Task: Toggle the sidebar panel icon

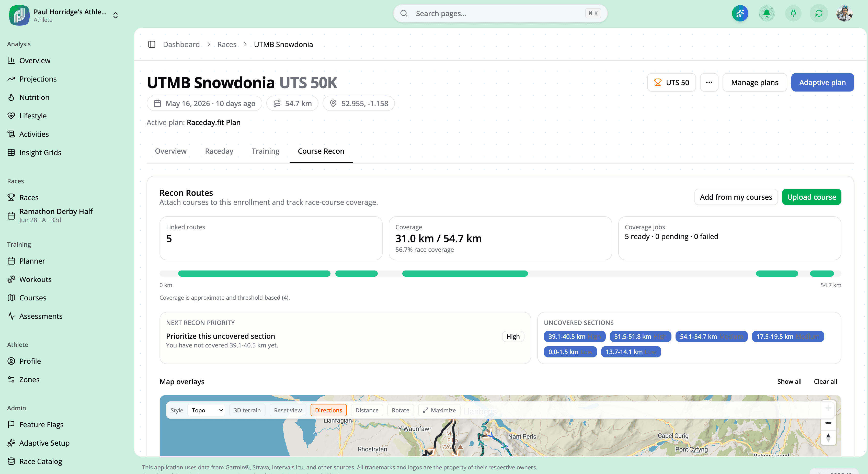Action: [x=152, y=44]
